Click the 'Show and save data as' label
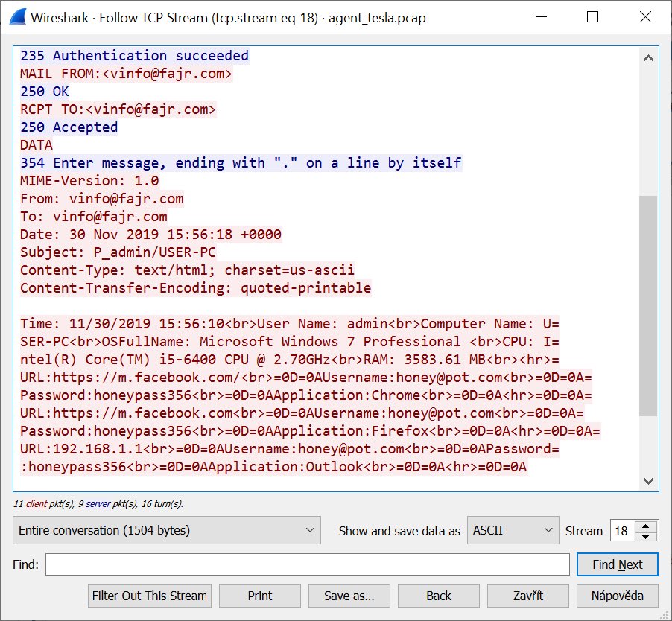 point(399,531)
